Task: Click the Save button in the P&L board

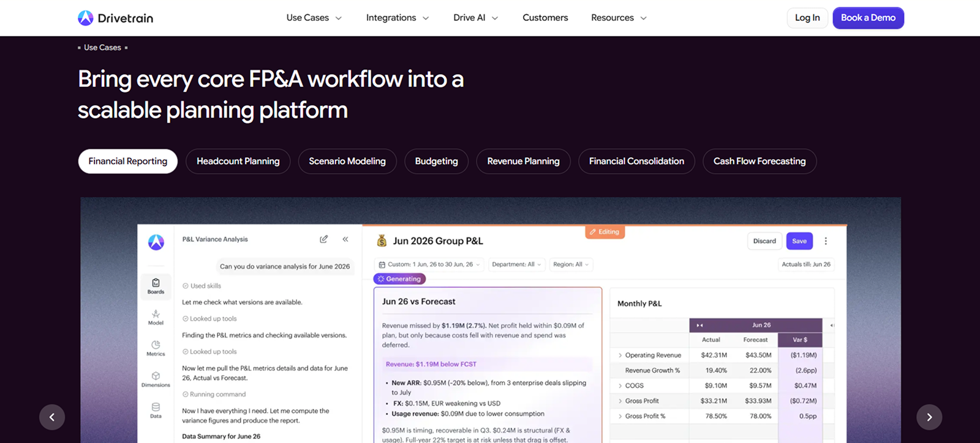Action: click(799, 241)
